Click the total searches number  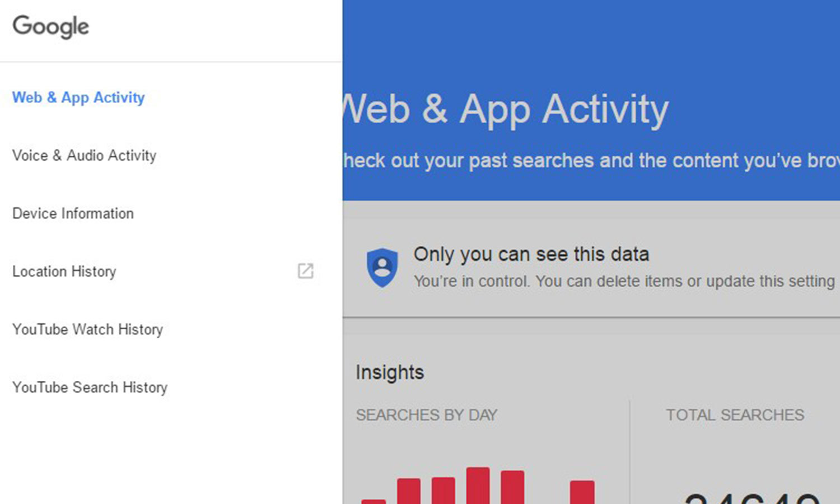pyautogui.click(x=752, y=498)
